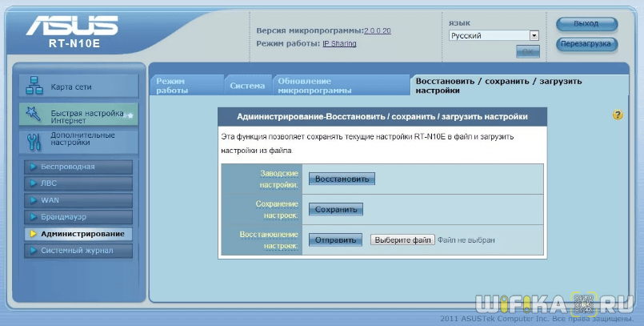
Task: Click the Администрирование-Восстановить panel header
Action: (382, 117)
